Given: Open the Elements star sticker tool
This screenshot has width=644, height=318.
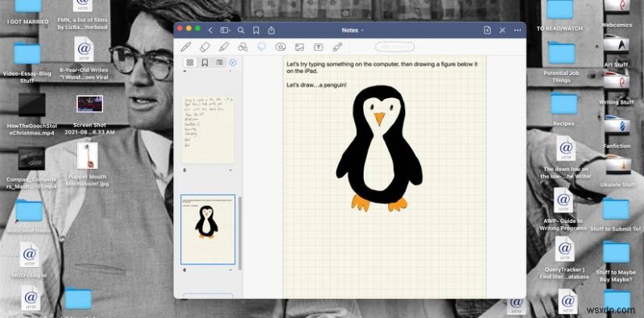Looking at the screenshot, I should click(280, 47).
